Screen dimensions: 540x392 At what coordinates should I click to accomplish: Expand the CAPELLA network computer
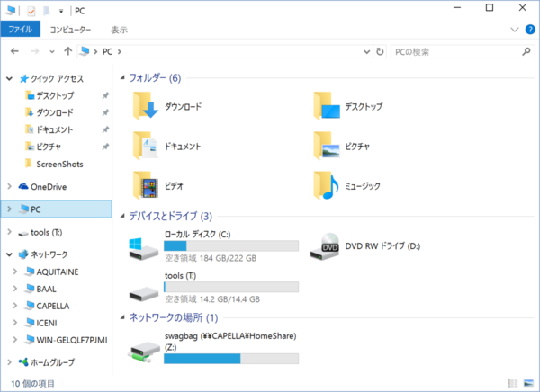pyautogui.click(x=15, y=306)
